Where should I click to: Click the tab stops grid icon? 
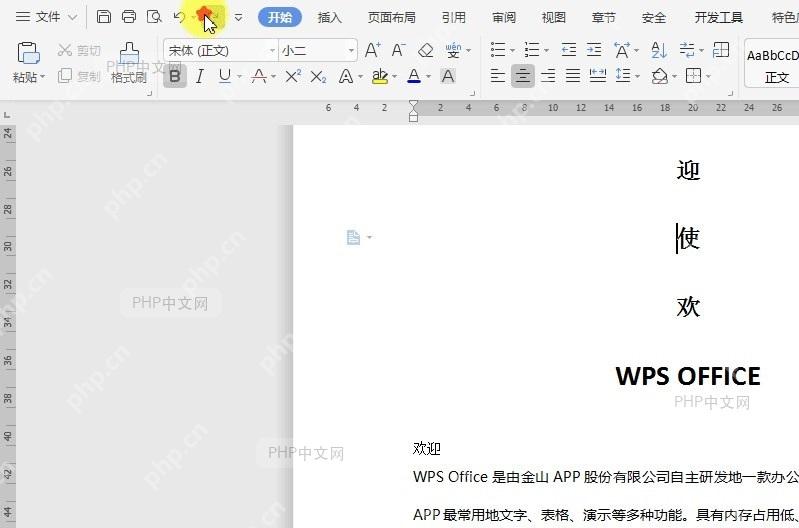pos(721,50)
